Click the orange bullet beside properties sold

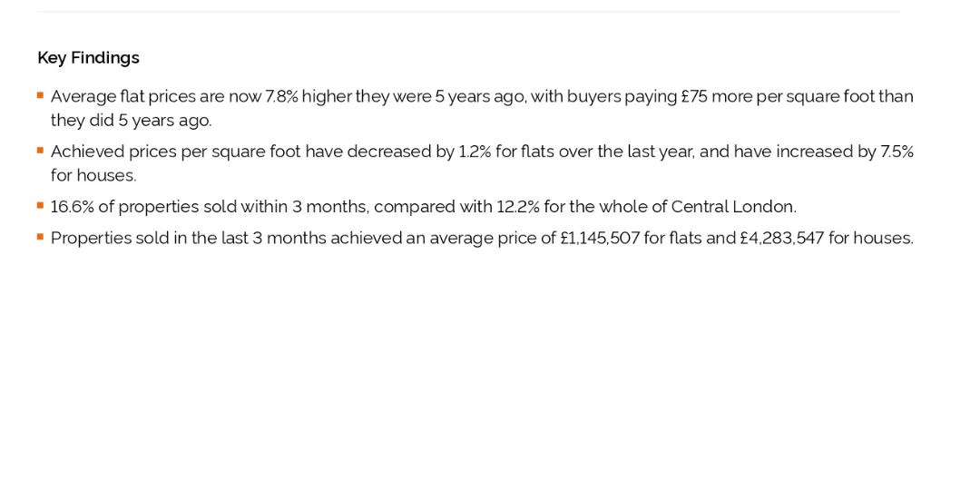click(40, 237)
